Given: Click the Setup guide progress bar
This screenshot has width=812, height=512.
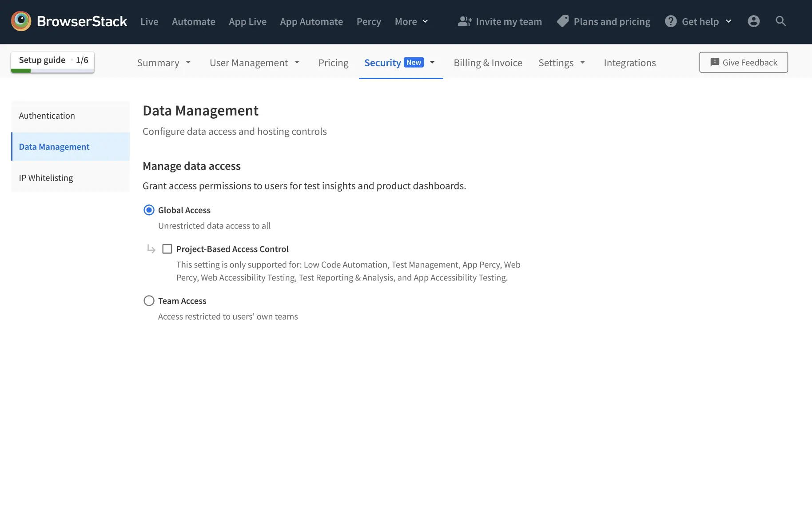Looking at the screenshot, I should click(x=52, y=71).
